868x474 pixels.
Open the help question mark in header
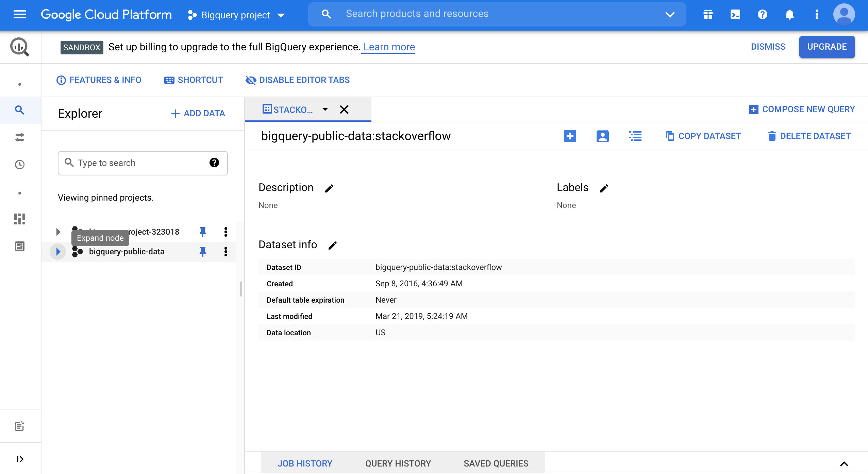pos(763,14)
